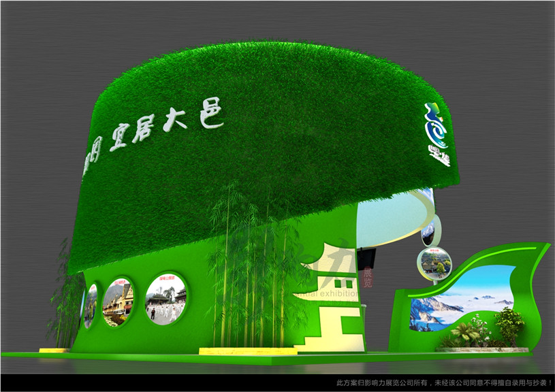Viewport: 555px width, 392px height.
Task: Click the copyright notice text in footer
Action: pos(445,383)
